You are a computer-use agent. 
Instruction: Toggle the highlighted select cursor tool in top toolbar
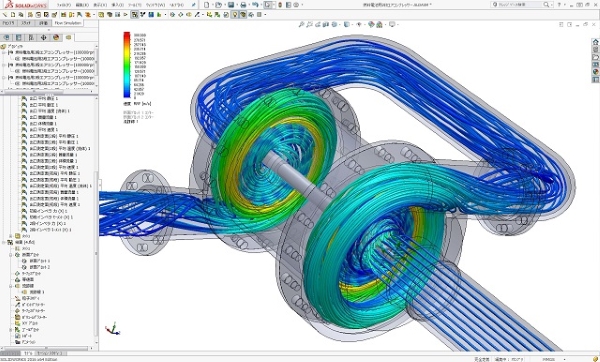pyautogui.click(x=268, y=5)
